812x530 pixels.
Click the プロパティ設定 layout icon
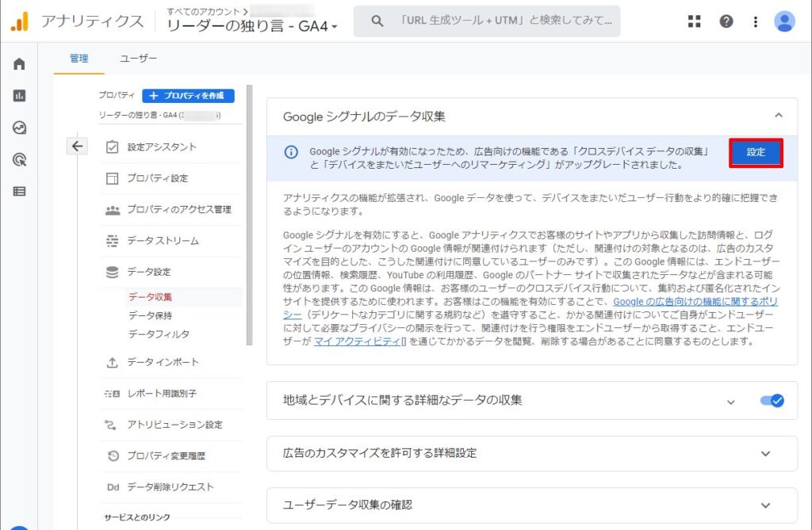coord(113,178)
